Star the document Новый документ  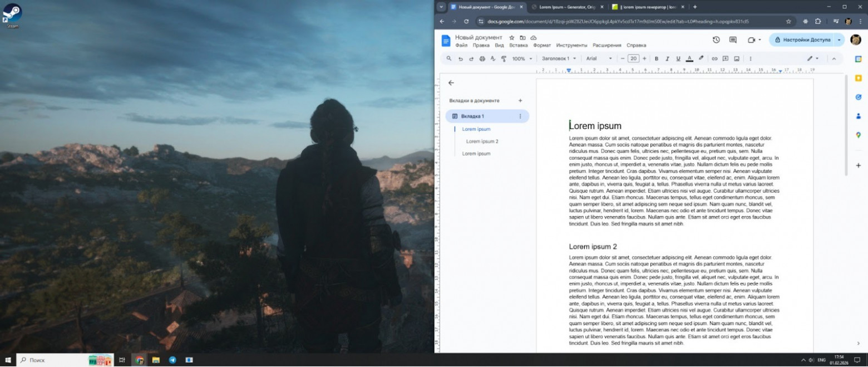[512, 37]
